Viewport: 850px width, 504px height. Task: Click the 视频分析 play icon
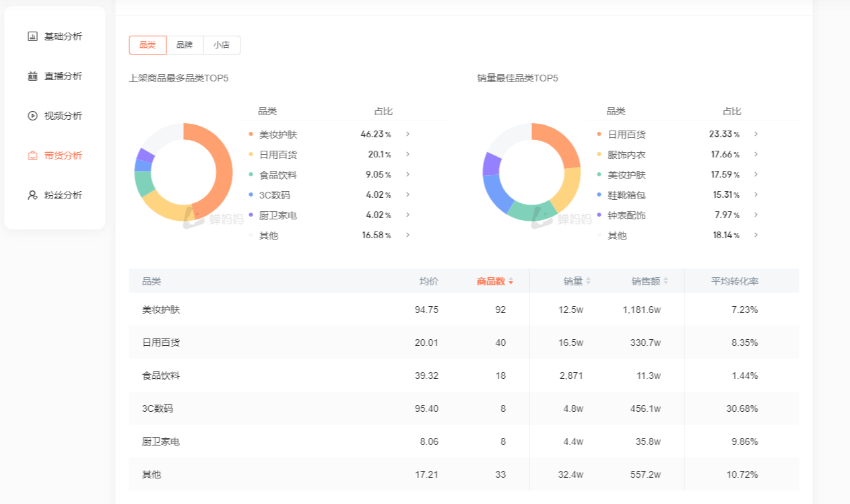coord(32,116)
